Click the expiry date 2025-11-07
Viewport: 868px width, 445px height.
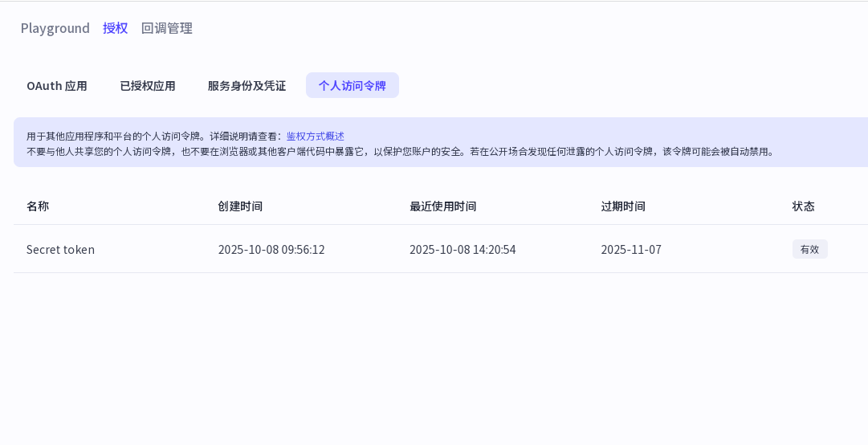pos(631,250)
